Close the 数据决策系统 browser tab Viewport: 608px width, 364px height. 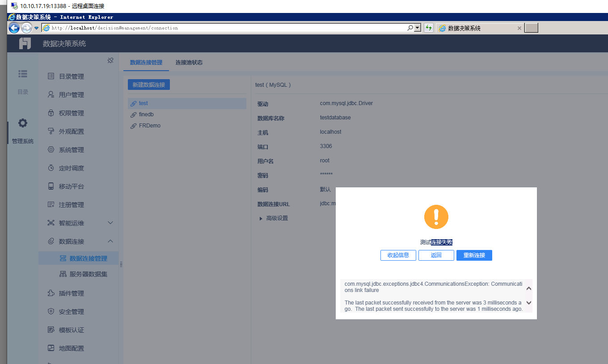(x=519, y=28)
